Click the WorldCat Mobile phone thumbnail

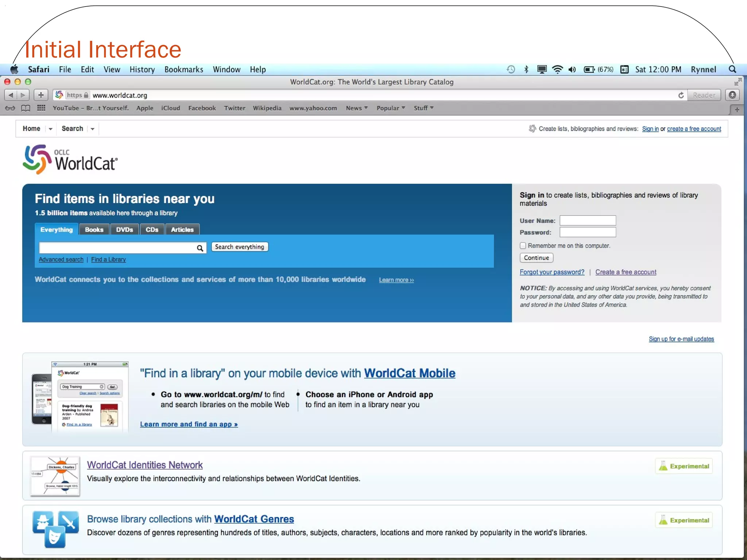pyautogui.click(x=80, y=397)
